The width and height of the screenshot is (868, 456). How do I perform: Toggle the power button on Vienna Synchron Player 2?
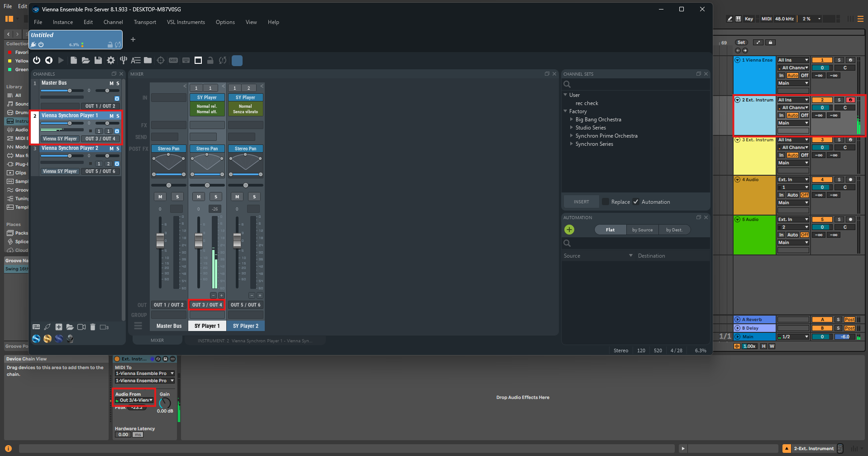click(x=117, y=163)
